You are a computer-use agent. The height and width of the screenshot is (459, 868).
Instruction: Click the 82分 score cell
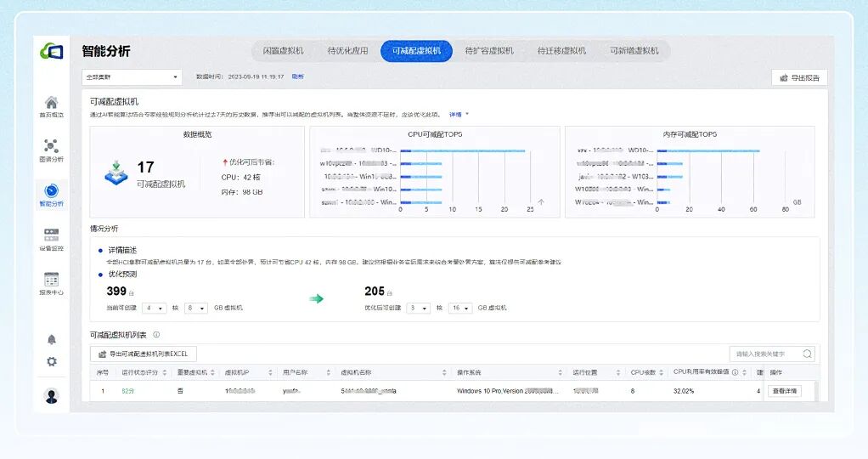tap(128, 391)
